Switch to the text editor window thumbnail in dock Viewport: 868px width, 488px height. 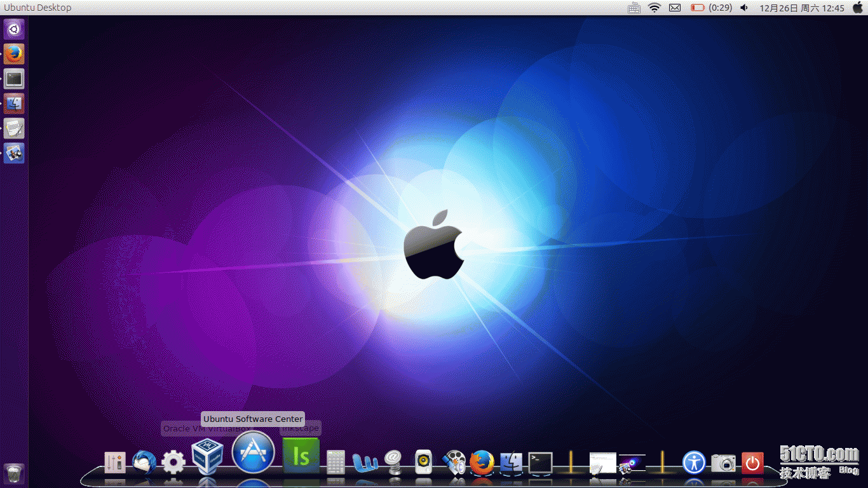pyautogui.click(x=602, y=463)
